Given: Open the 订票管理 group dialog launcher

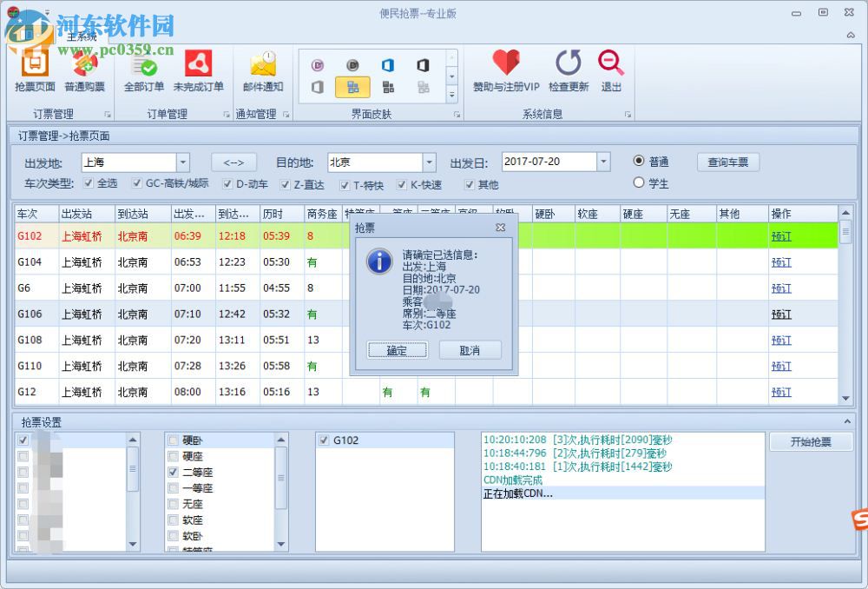Looking at the screenshot, I should (107, 114).
